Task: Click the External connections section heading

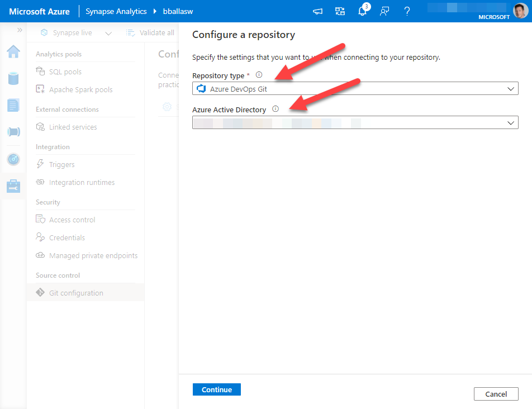Action: (x=67, y=110)
